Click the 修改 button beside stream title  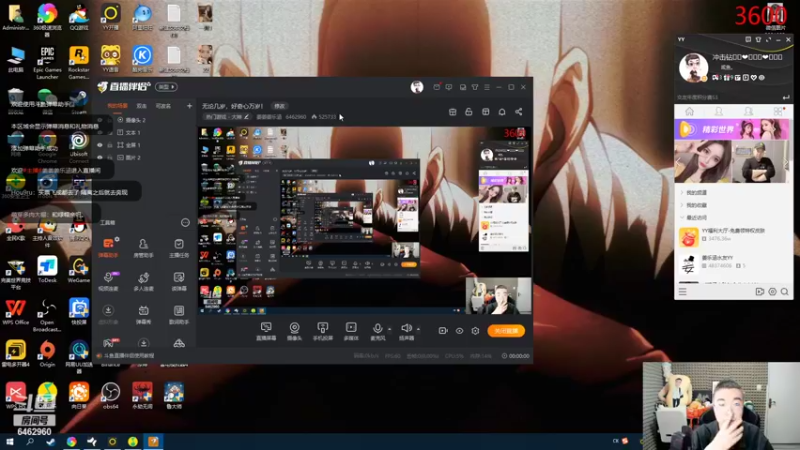click(280, 106)
